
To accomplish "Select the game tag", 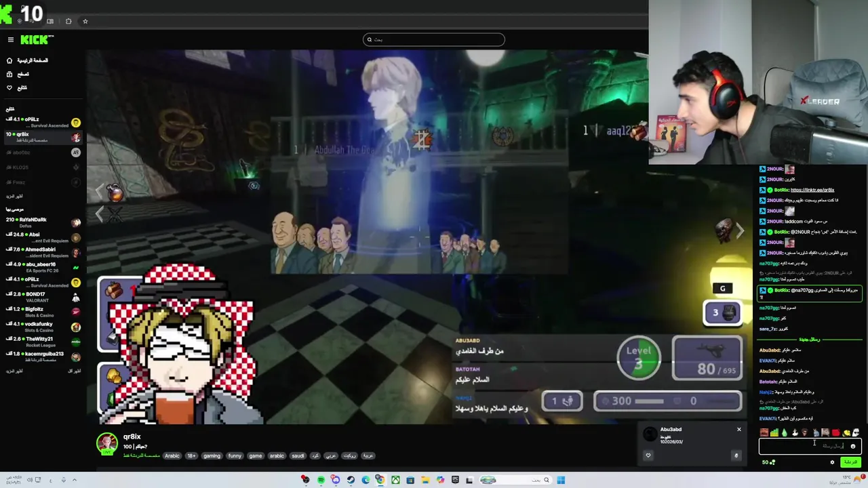I will click(255, 455).
